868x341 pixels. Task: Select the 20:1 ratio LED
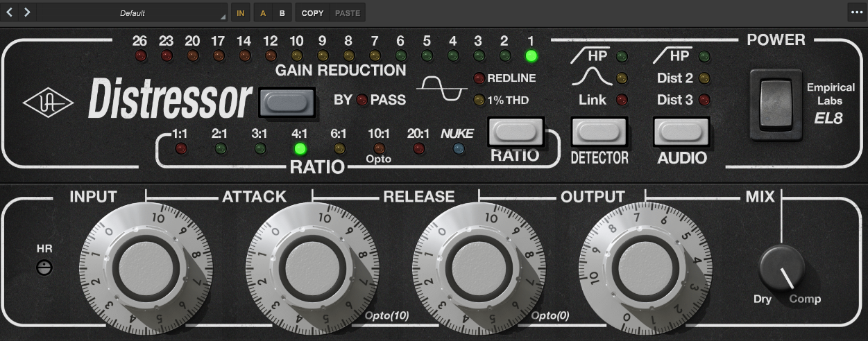point(418,148)
